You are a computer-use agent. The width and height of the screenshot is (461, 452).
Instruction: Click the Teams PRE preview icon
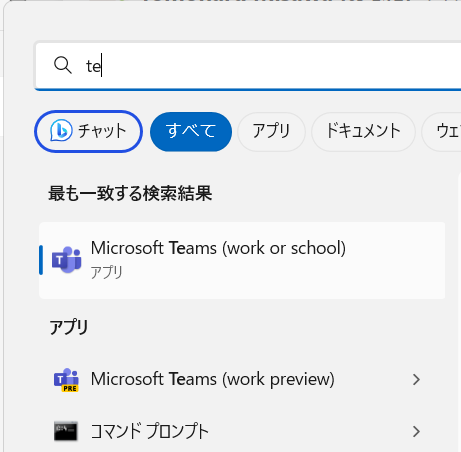[x=66, y=380]
